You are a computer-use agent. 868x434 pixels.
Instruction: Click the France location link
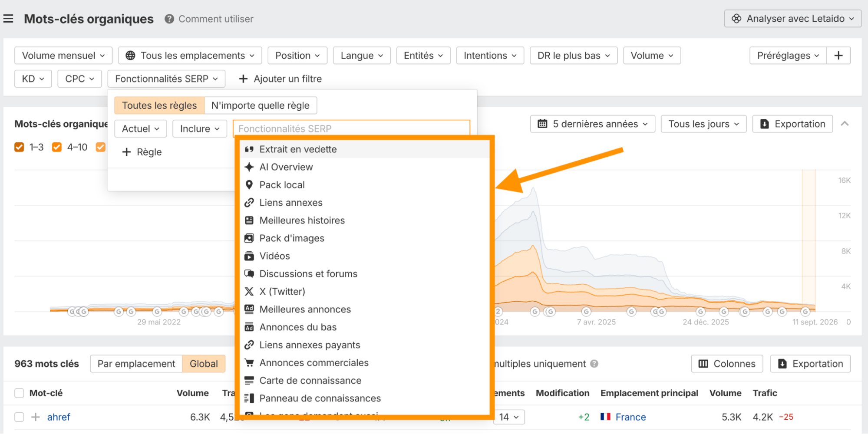point(630,417)
